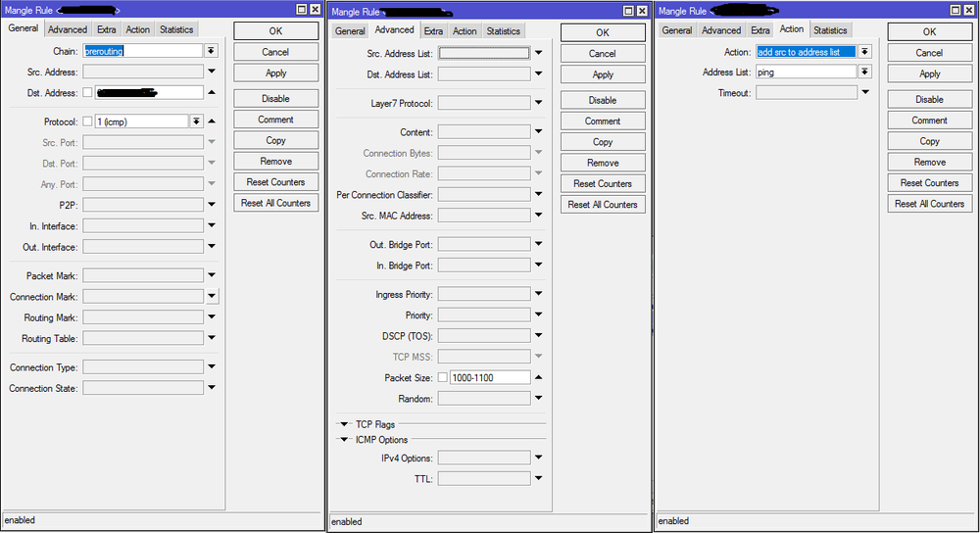Collapse the Packet Size field with up arrow

pos(538,377)
